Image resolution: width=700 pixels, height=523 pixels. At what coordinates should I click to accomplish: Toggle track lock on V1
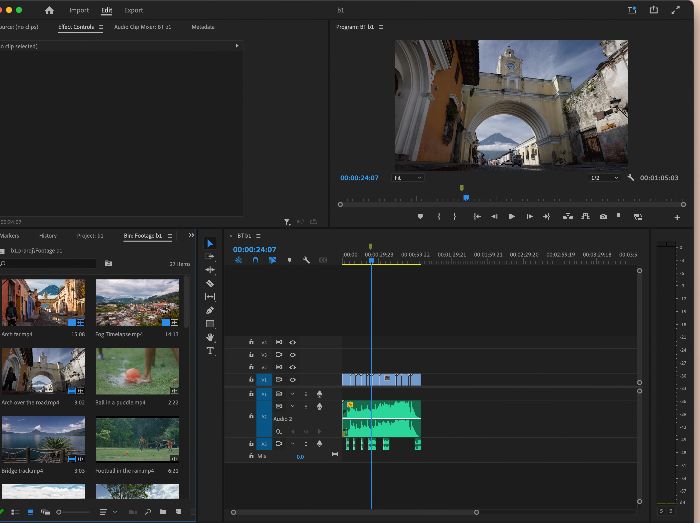(x=251, y=380)
